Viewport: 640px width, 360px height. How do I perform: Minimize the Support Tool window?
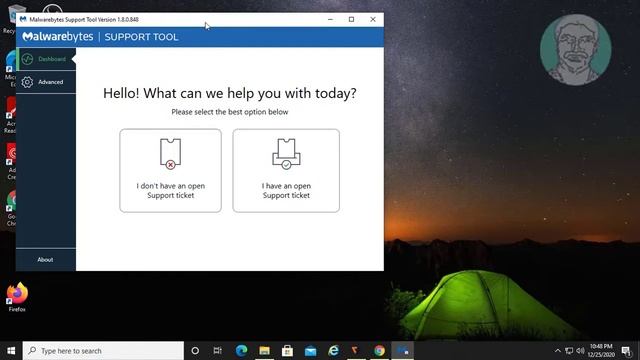[x=330, y=19]
